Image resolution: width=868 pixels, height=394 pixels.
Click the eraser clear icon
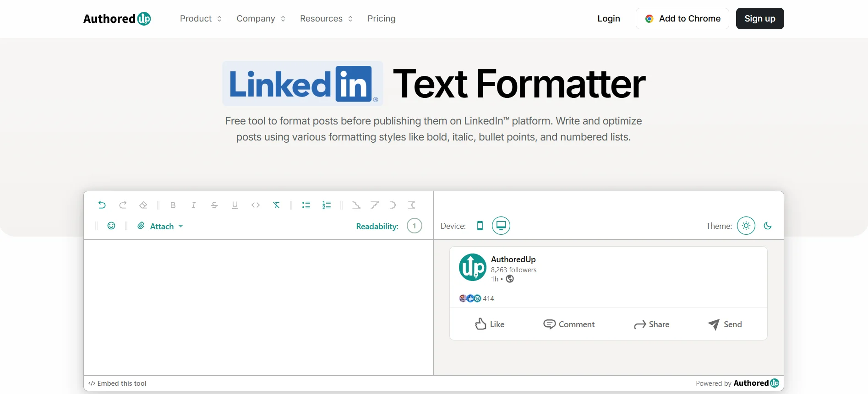click(x=143, y=205)
